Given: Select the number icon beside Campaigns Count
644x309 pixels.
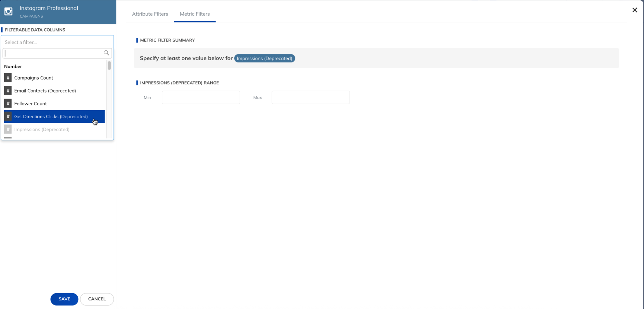Looking at the screenshot, I should click(7, 78).
